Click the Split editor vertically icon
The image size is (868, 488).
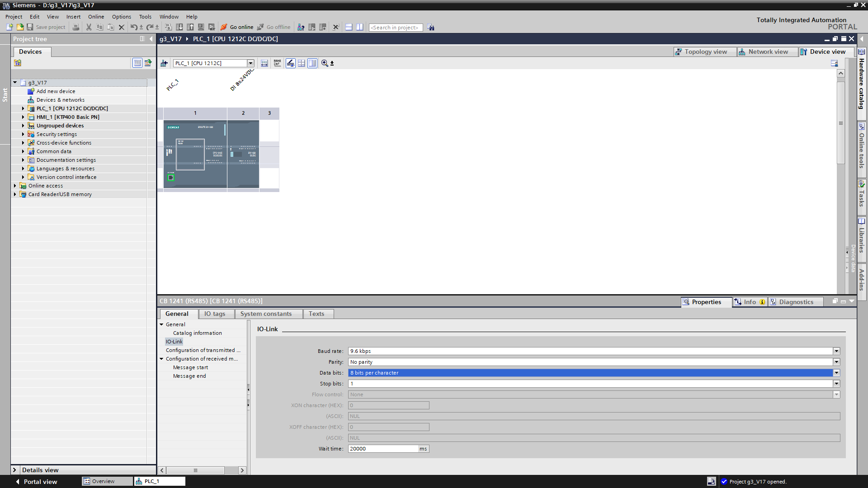click(359, 27)
